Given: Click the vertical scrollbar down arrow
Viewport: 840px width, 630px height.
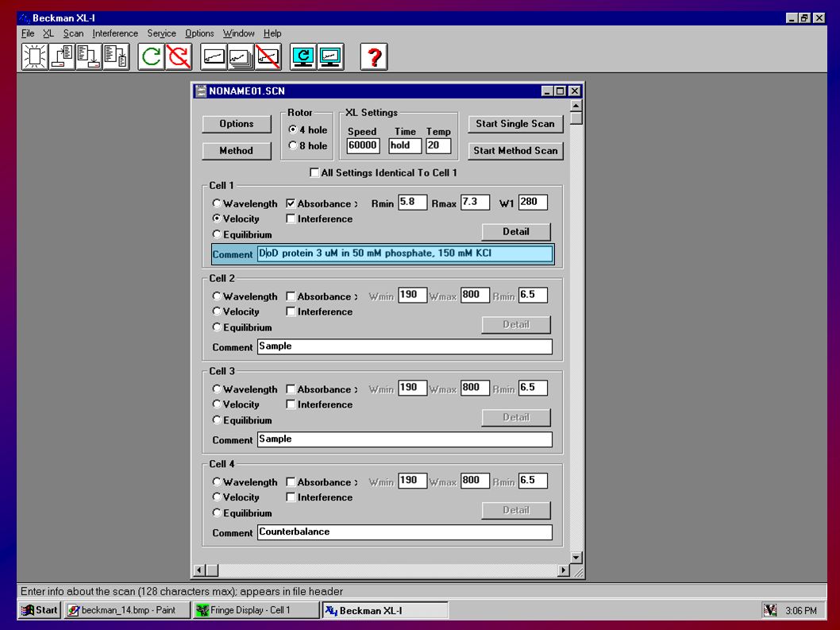Looking at the screenshot, I should click(x=576, y=557).
